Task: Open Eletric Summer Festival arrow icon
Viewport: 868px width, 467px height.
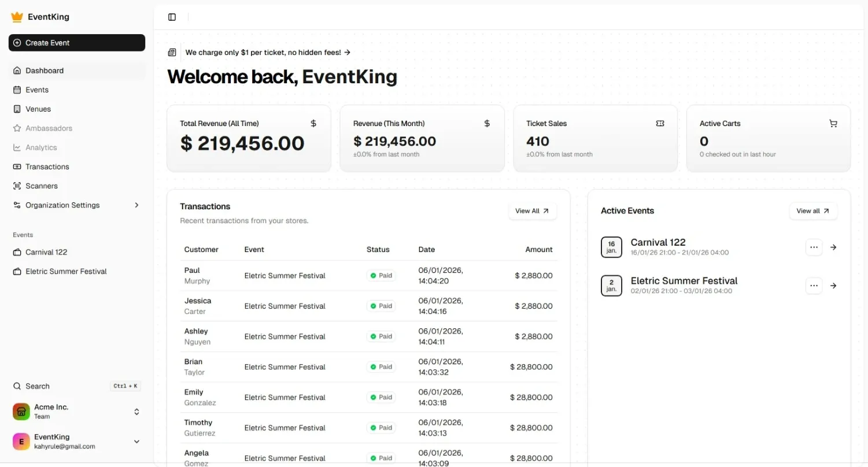Action: tap(833, 286)
